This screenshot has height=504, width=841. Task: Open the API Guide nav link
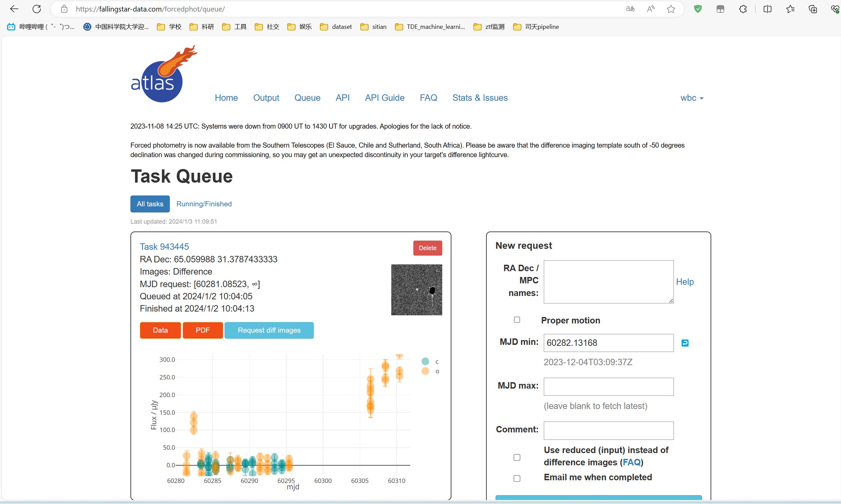(x=384, y=98)
